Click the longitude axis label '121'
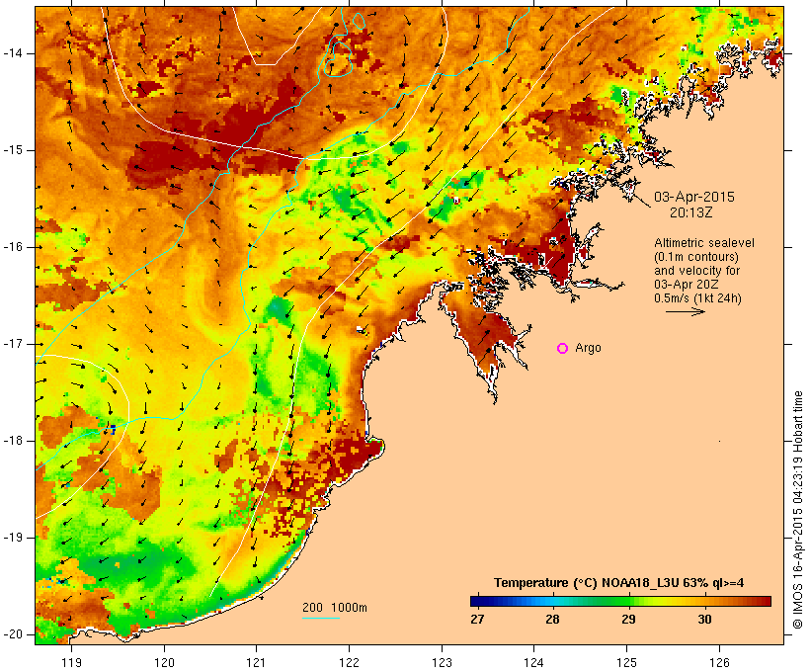 pyautogui.click(x=256, y=662)
